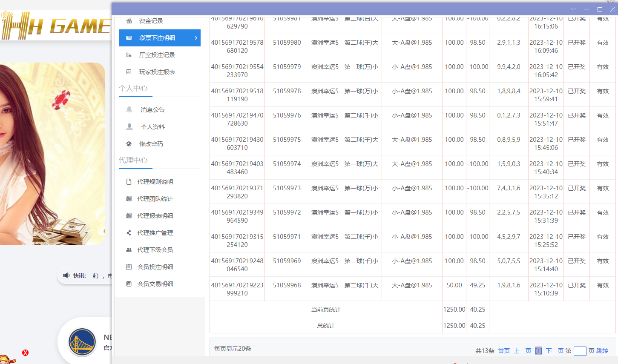This screenshot has width=618, height=364.
Task: Click 每页显示20条 text
Action: point(233,349)
